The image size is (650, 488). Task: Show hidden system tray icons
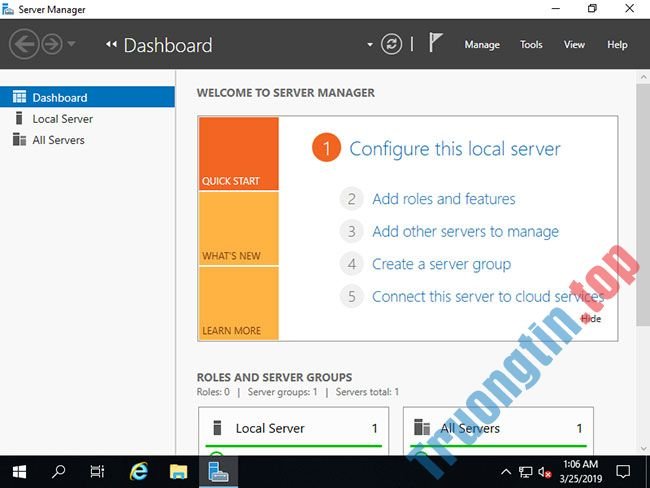[x=506, y=472]
